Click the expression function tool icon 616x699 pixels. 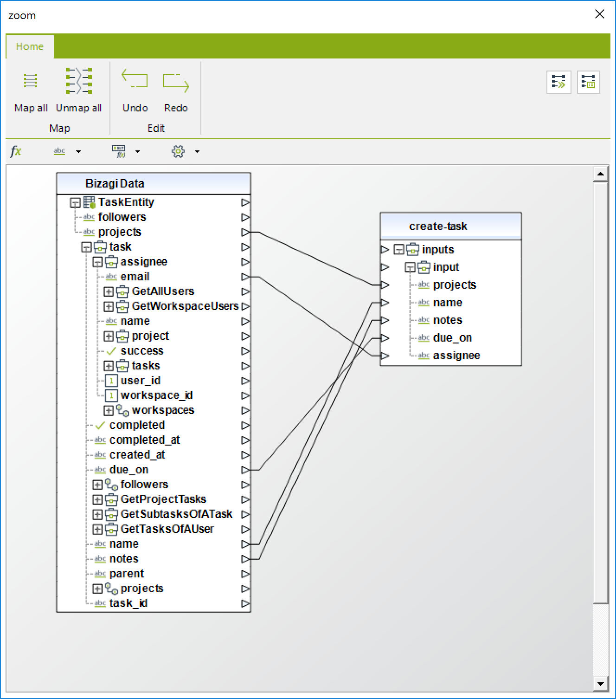(119, 151)
